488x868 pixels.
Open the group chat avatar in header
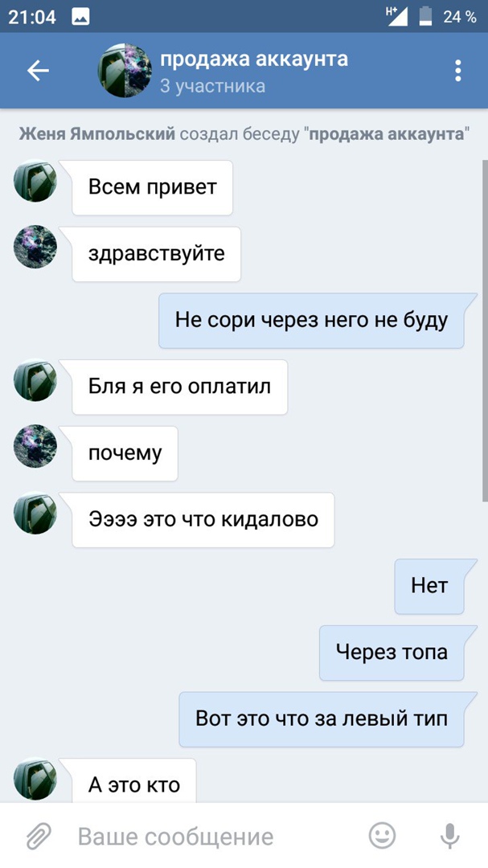tap(125, 70)
